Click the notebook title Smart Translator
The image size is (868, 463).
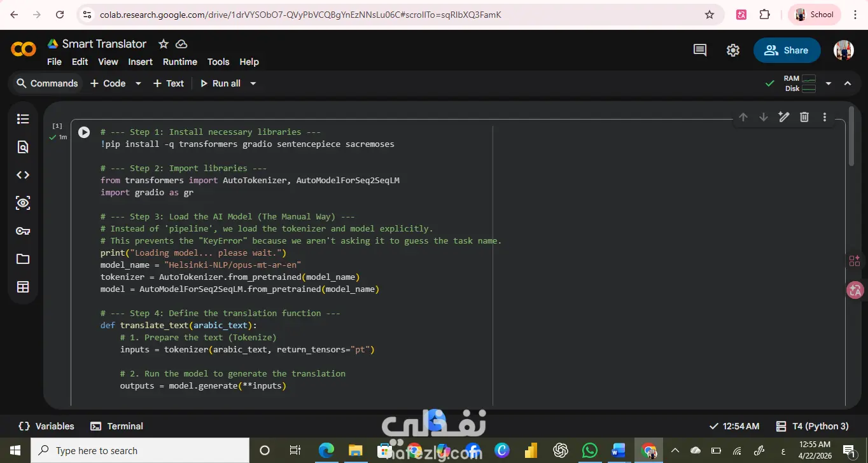pos(104,44)
